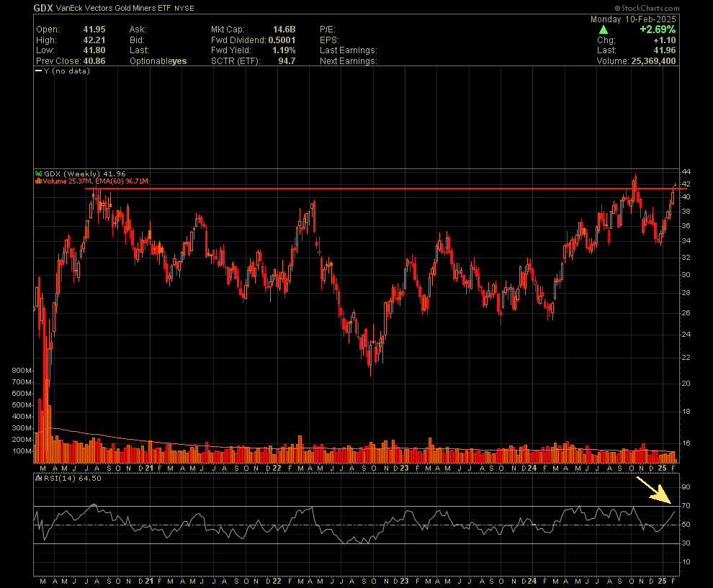The height and width of the screenshot is (588, 713).
Task: Click the RSI 30 level axis label
Action: [686, 543]
